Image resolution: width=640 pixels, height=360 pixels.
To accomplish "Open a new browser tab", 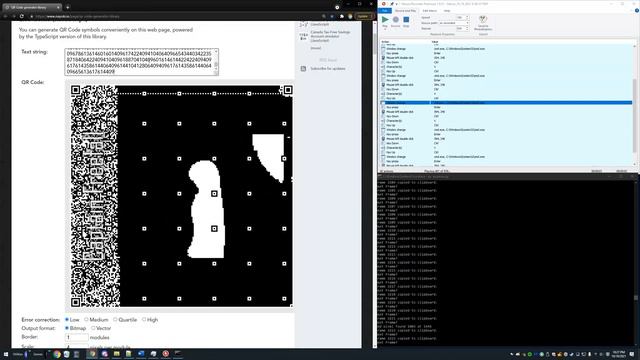I will 68,7.
